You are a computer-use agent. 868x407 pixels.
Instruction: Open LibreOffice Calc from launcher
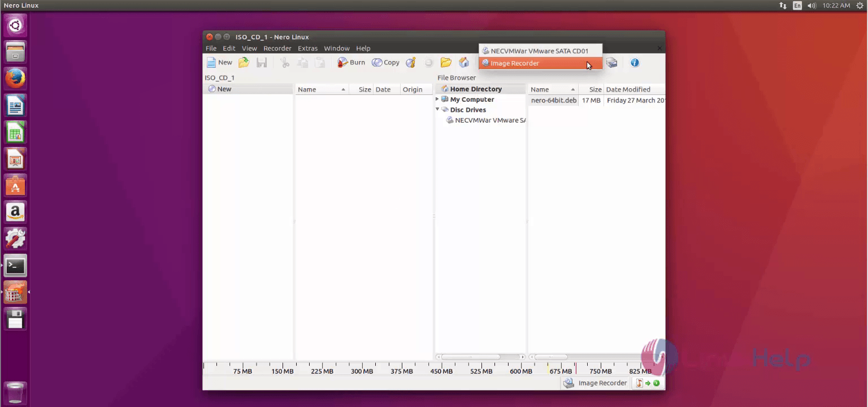(x=15, y=132)
